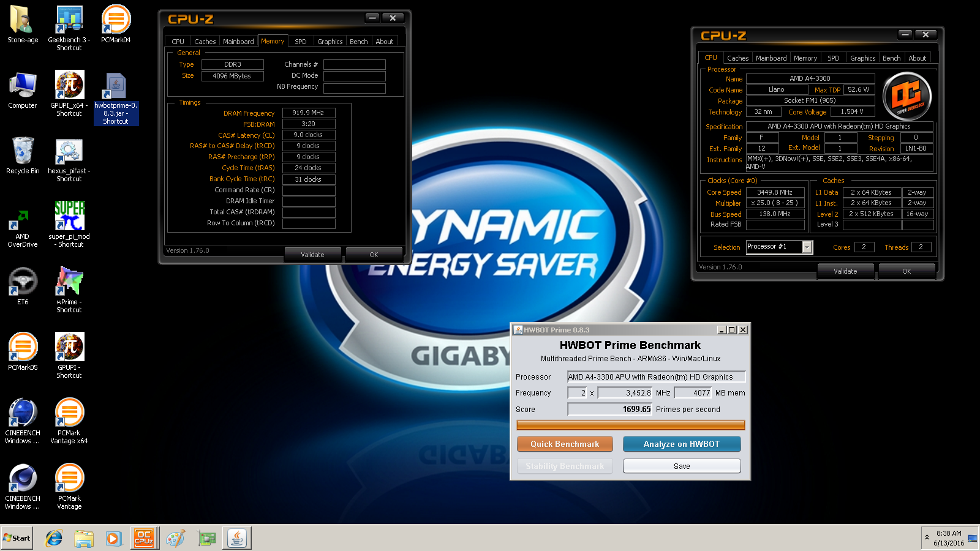This screenshot has height=551, width=980.
Task: Click OK in right CPU-Z window
Action: pyautogui.click(x=907, y=271)
